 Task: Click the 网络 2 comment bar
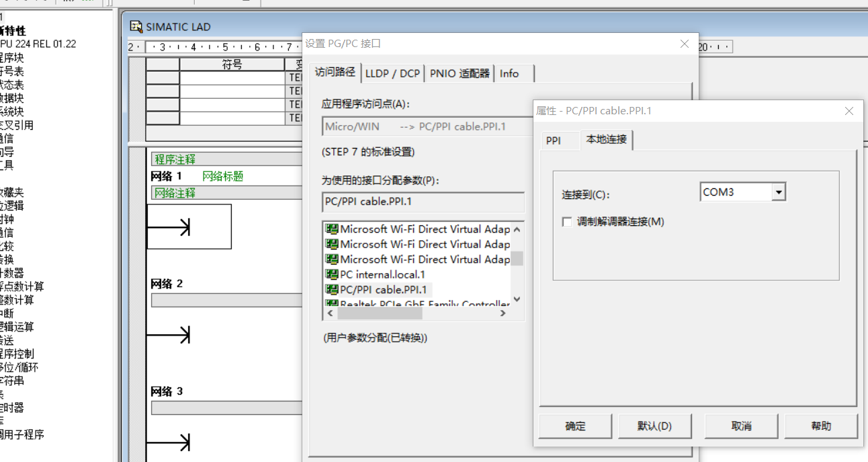coord(227,301)
